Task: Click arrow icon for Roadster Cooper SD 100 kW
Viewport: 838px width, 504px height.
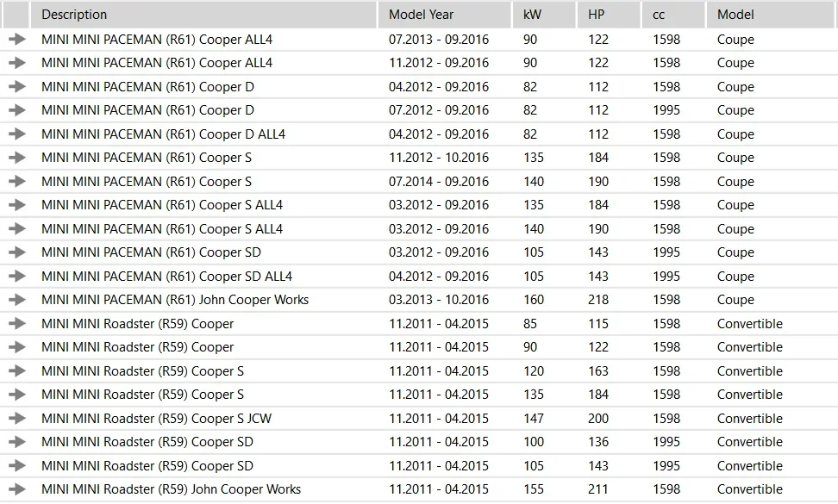Action: (x=17, y=441)
